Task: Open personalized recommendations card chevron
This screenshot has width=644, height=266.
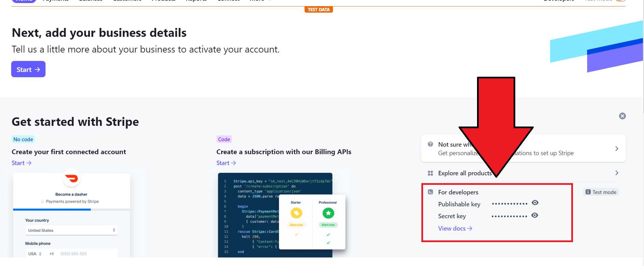Action: tap(617, 149)
